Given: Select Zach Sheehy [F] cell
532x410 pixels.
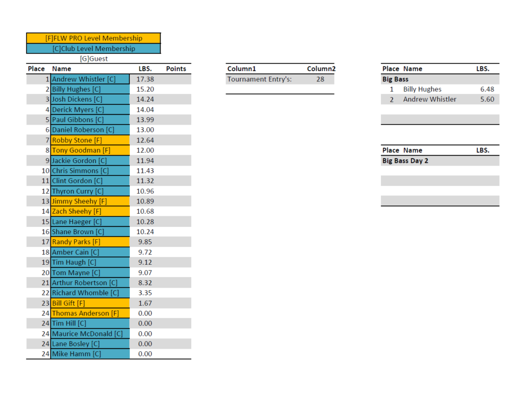Looking at the screenshot, I should click(x=90, y=211).
